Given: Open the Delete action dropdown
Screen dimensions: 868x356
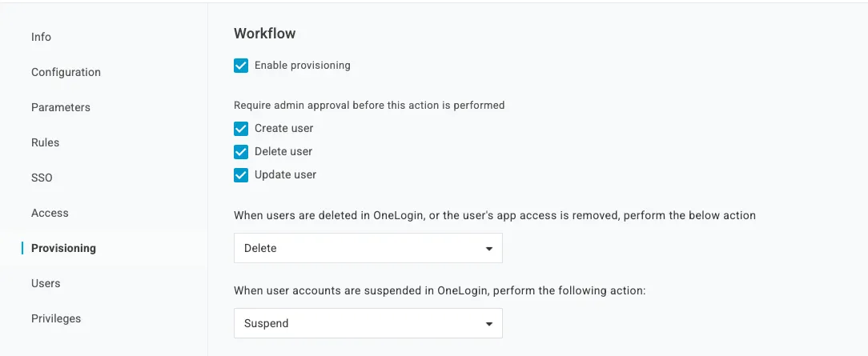Looking at the screenshot, I should (368, 248).
